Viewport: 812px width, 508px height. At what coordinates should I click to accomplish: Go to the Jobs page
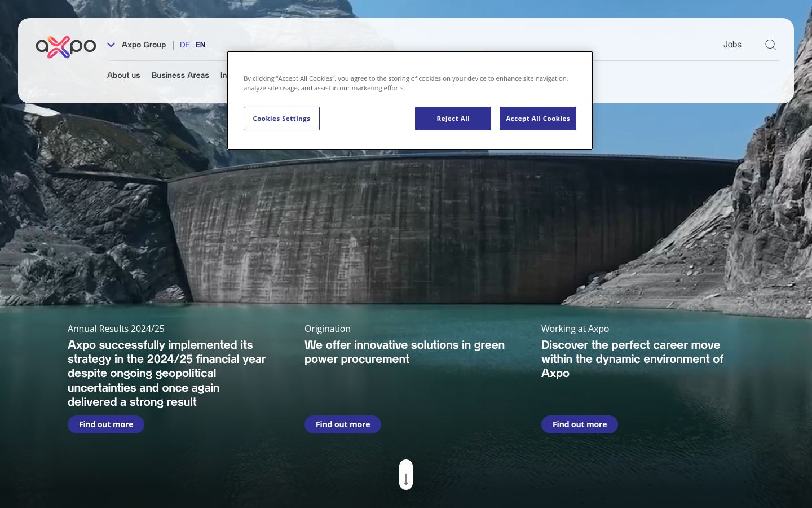(732, 45)
